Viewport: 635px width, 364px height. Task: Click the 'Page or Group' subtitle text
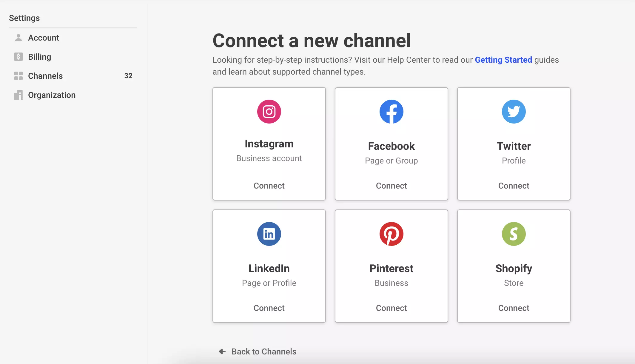[x=391, y=161]
